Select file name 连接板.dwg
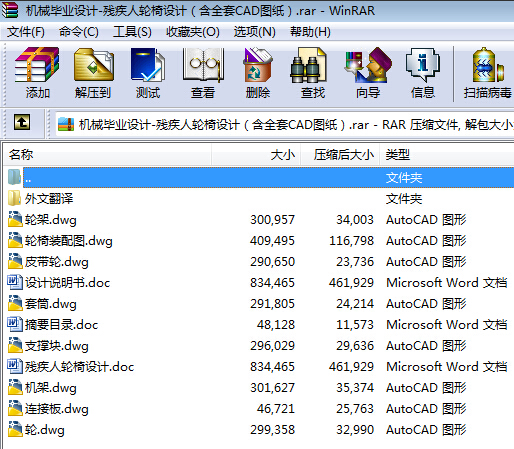Image resolution: width=514 pixels, height=449 pixels. 57,409
